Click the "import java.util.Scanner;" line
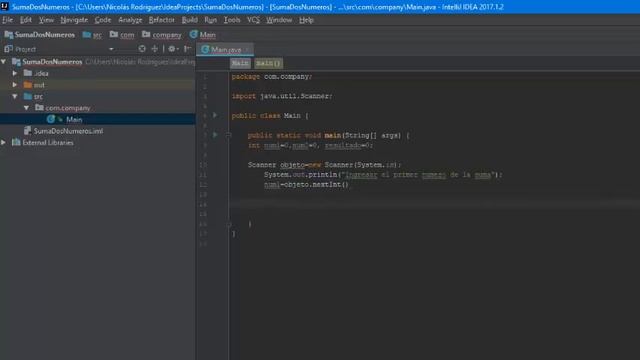640x360 pixels. [x=282, y=96]
